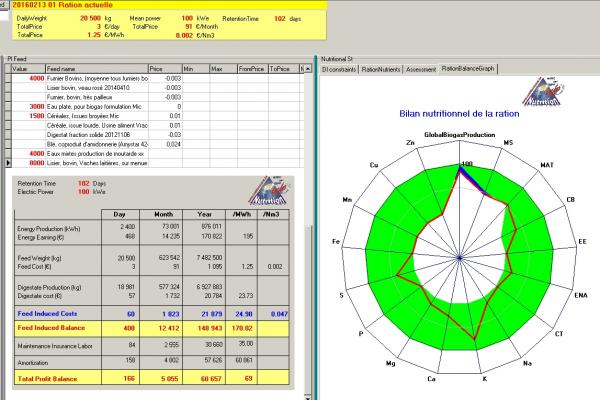Click the /MWh column header in results
600x400 pixels.
[x=241, y=214]
